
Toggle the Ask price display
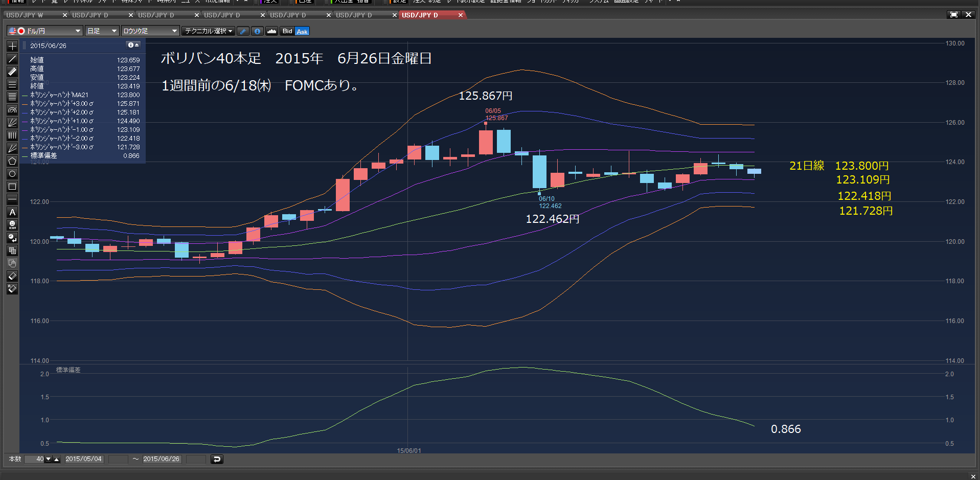pos(302,31)
